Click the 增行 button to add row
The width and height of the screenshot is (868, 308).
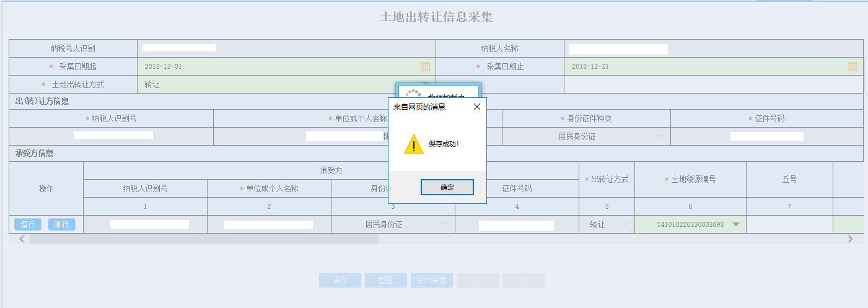(x=27, y=224)
